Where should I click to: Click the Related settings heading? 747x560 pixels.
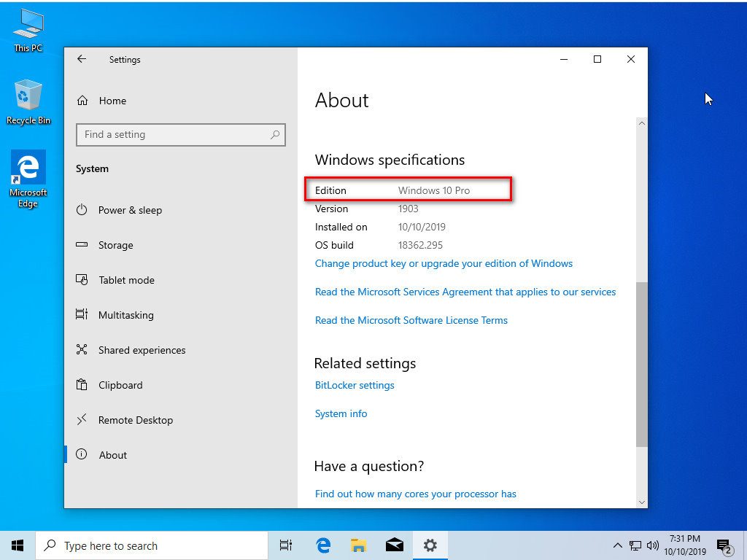click(x=365, y=363)
